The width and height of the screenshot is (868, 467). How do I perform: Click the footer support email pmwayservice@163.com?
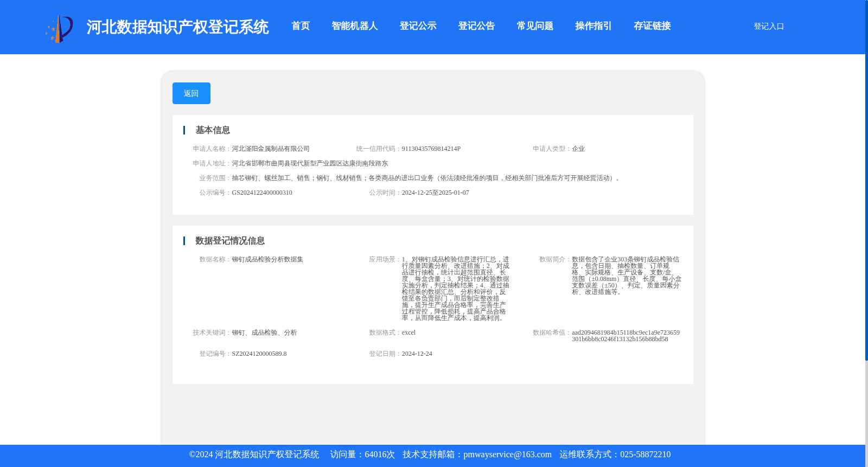click(x=507, y=455)
